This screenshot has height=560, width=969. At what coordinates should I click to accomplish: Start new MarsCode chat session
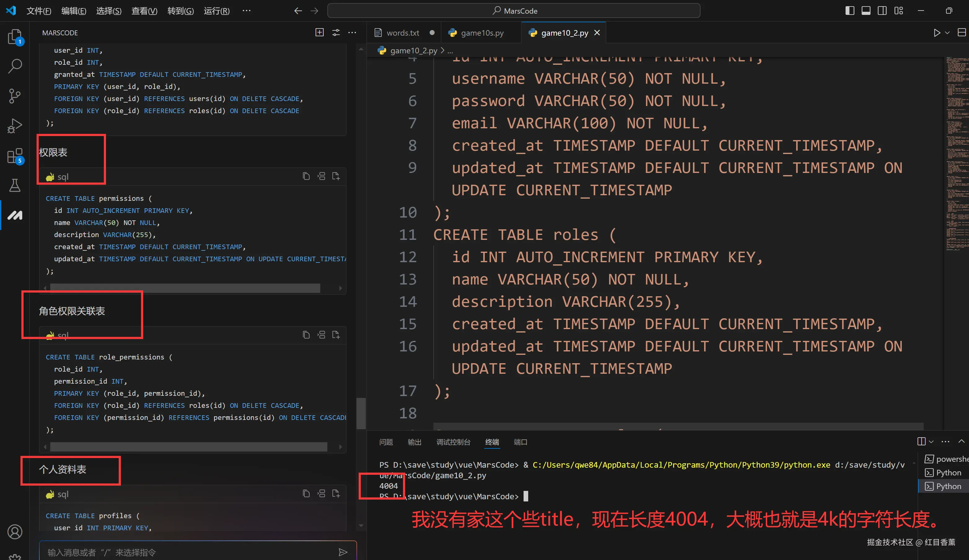tap(320, 33)
